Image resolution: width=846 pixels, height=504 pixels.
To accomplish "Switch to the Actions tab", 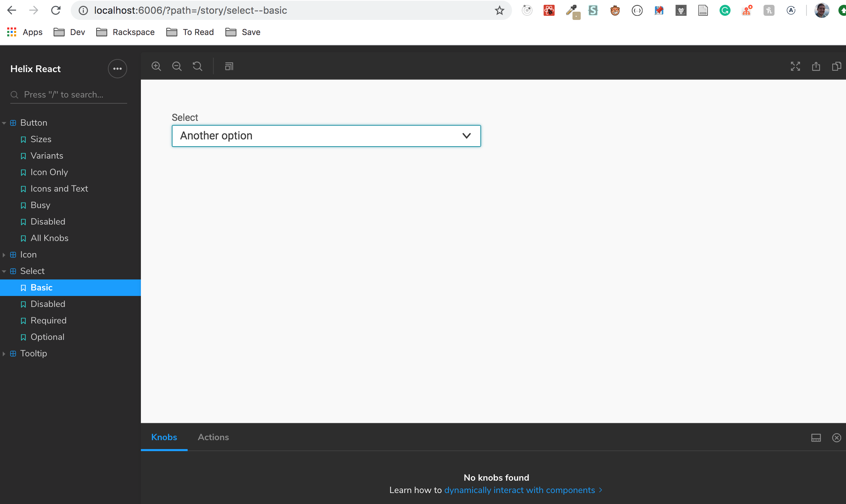I will [213, 437].
